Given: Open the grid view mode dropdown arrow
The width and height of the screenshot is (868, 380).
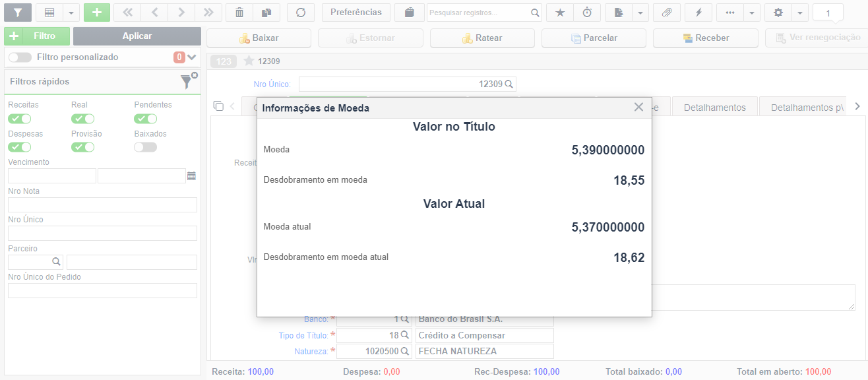Looking at the screenshot, I should tap(72, 13).
